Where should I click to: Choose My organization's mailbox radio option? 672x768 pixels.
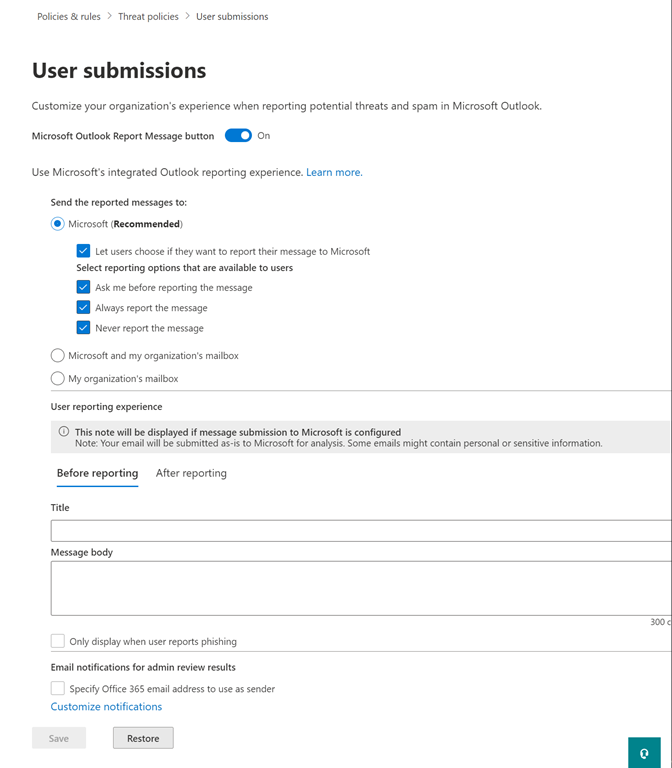58,378
